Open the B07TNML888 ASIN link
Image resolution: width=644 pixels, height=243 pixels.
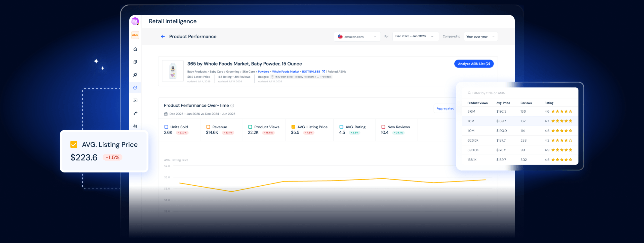point(311,72)
